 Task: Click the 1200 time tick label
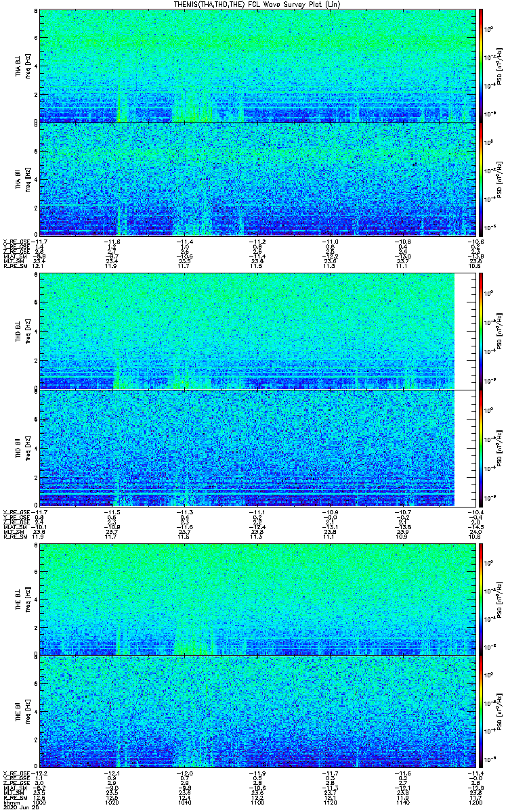pos(475,803)
